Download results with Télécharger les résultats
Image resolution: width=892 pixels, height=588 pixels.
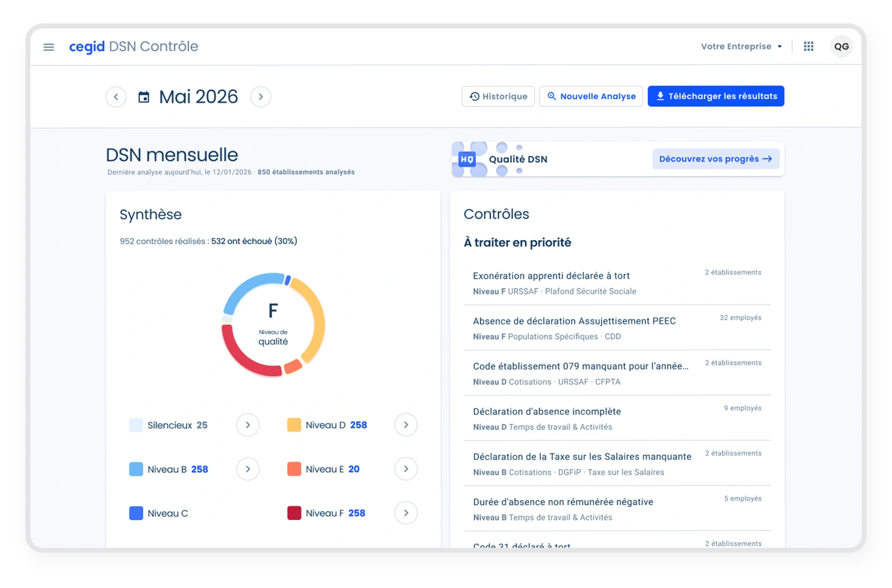715,97
